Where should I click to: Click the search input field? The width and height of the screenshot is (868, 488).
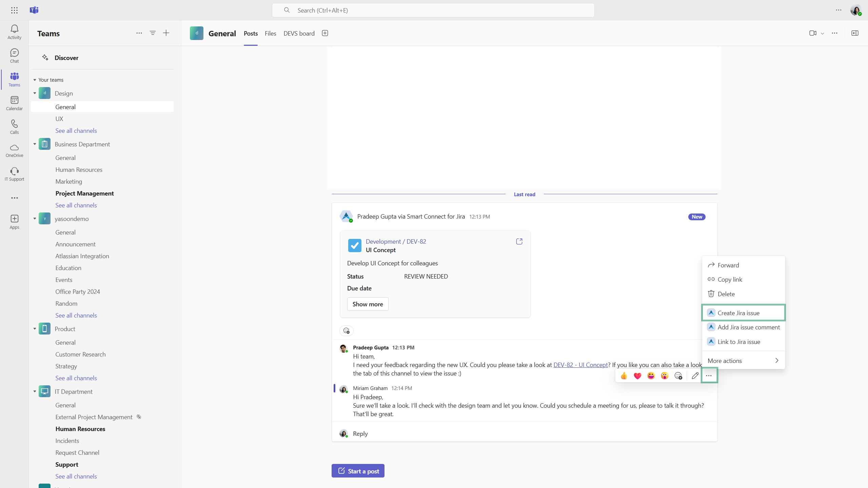click(433, 10)
